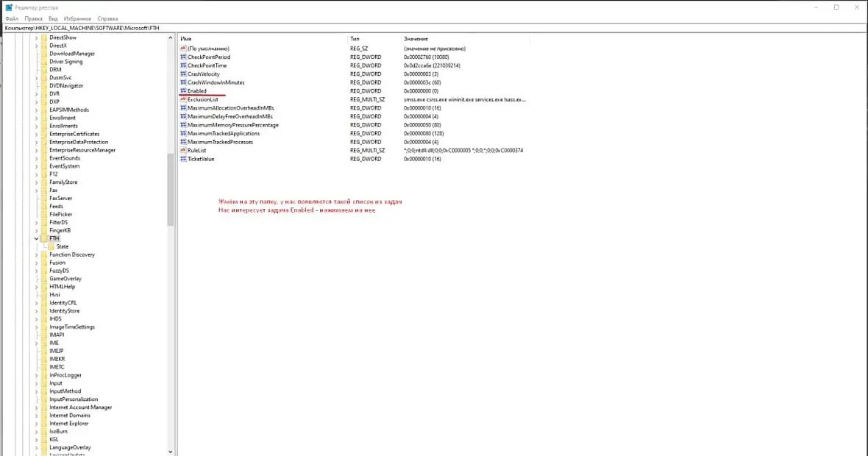This screenshot has width=868, height=456.
Task: Select the TicketValue value icon
Action: [x=183, y=159]
